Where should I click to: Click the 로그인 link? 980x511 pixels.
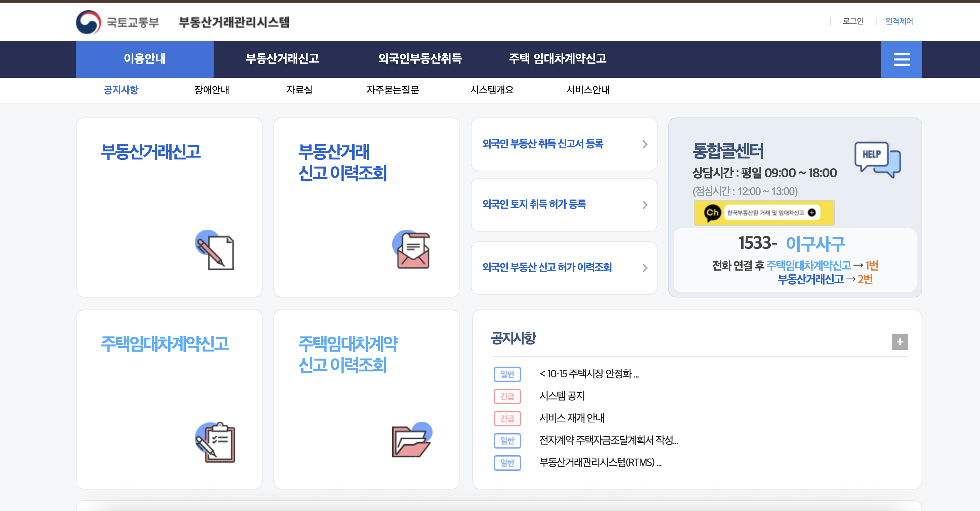(x=853, y=21)
